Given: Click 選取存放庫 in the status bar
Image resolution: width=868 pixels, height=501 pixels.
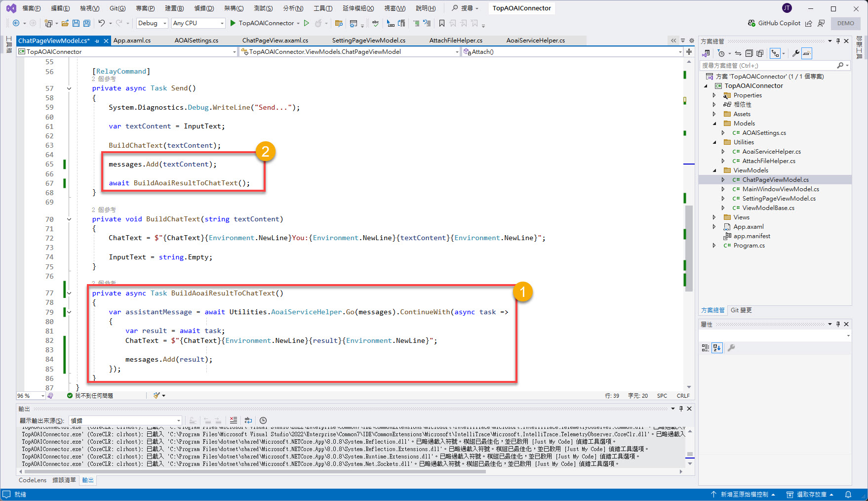Looking at the screenshot, I should [x=810, y=495].
